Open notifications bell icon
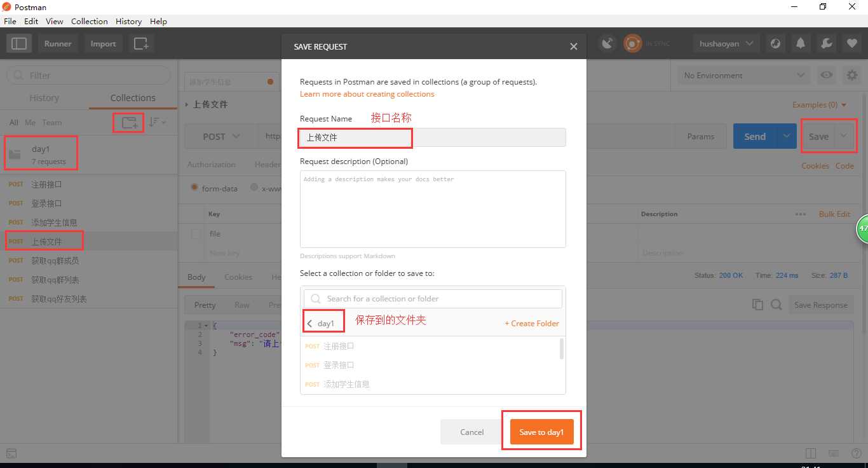Image resolution: width=868 pixels, height=468 pixels. (801, 44)
